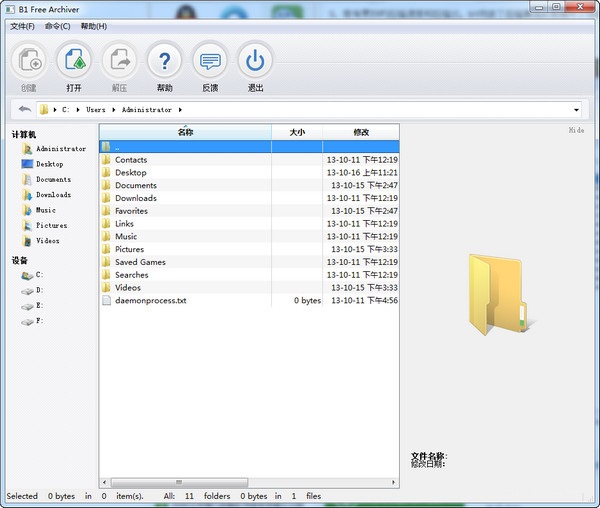Open the 命令(C) menu
Viewport: 600px width, 508px height.
click(x=57, y=26)
